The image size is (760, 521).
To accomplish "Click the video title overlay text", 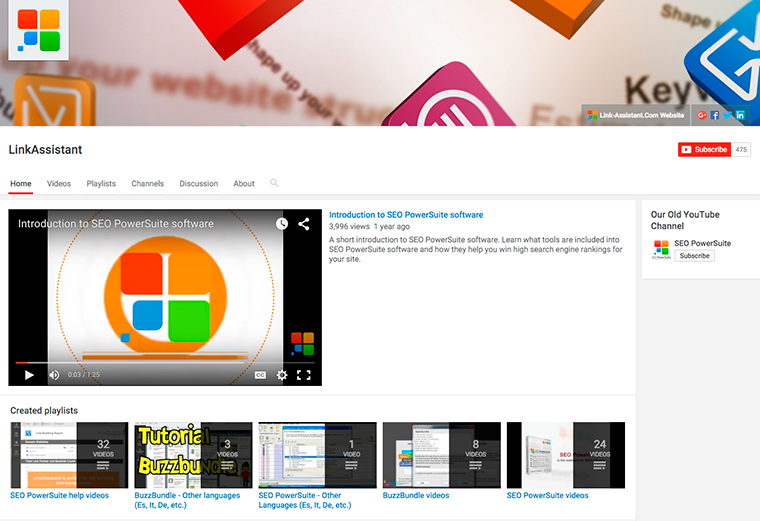I will pos(116,223).
